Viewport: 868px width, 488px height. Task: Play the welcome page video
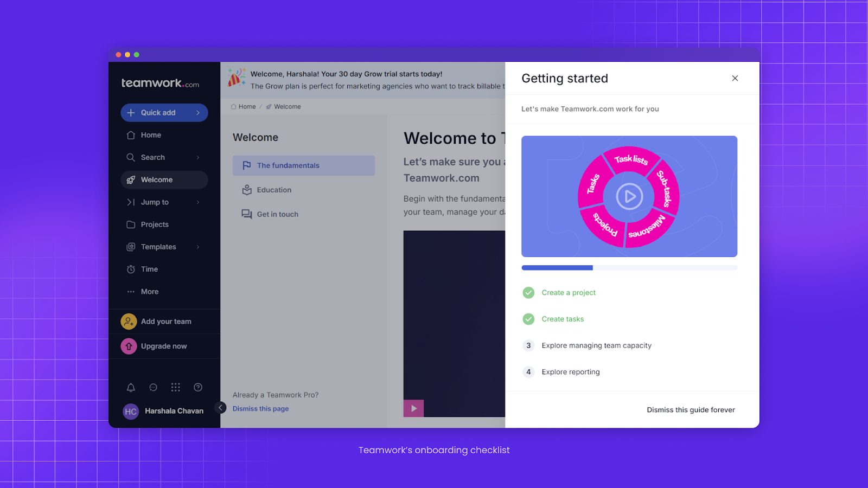pyautogui.click(x=413, y=408)
